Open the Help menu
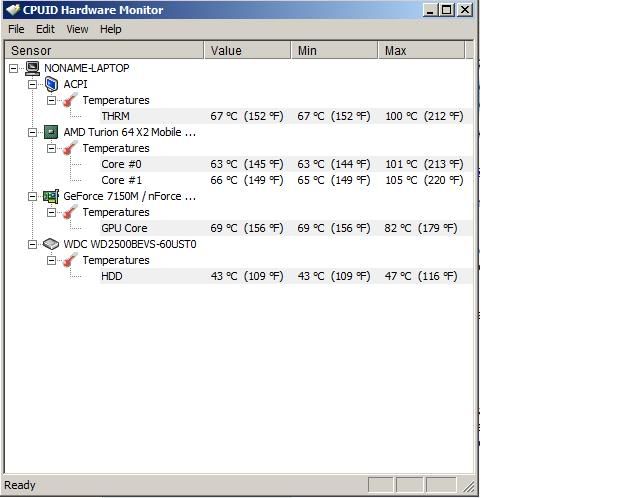 pos(111,29)
